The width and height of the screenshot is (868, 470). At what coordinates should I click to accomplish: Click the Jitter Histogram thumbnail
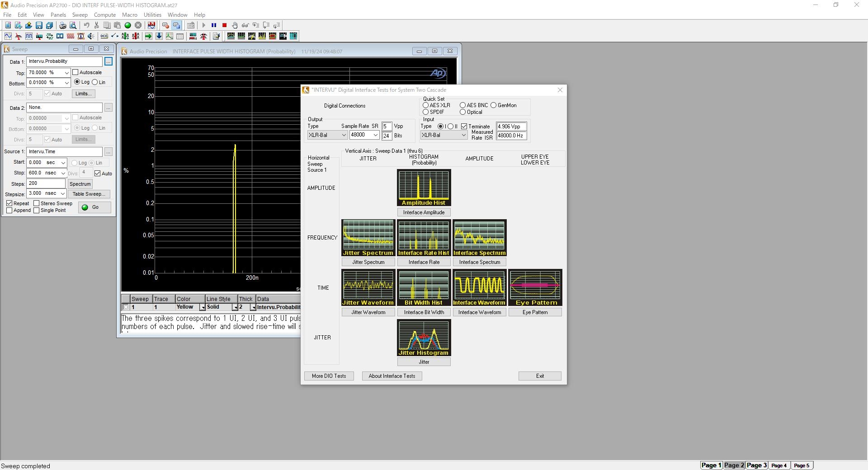pyautogui.click(x=424, y=338)
